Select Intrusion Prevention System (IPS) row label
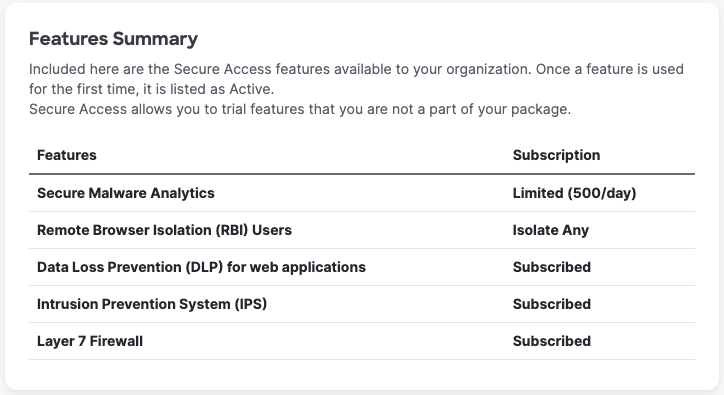 (152, 304)
